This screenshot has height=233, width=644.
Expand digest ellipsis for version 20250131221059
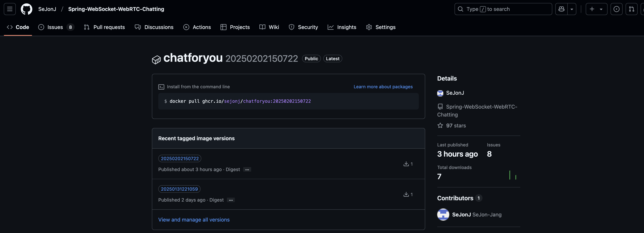(231, 200)
